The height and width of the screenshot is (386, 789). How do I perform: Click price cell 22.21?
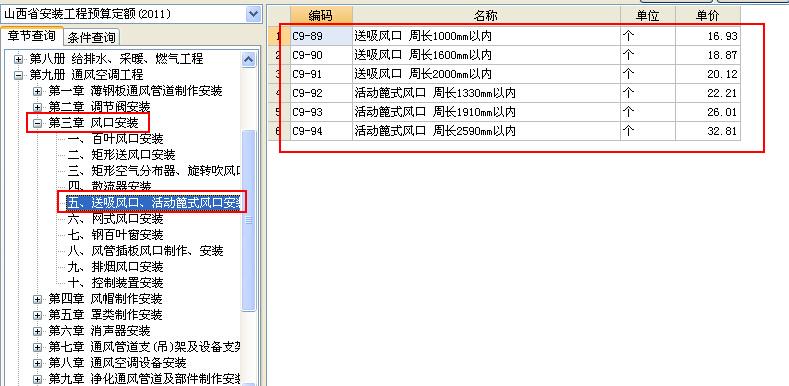pos(707,93)
